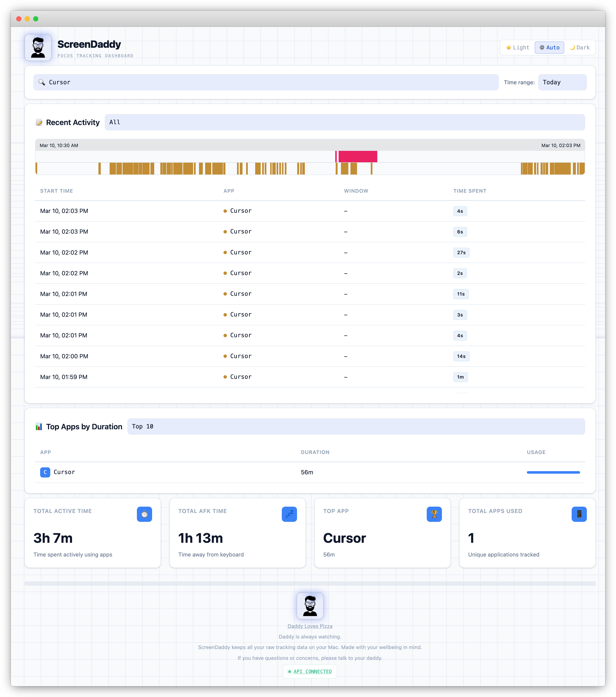The height and width of the screenshot is (697, 616).
Task: Open the Top 10 apps dropdown
Action: 356,427
